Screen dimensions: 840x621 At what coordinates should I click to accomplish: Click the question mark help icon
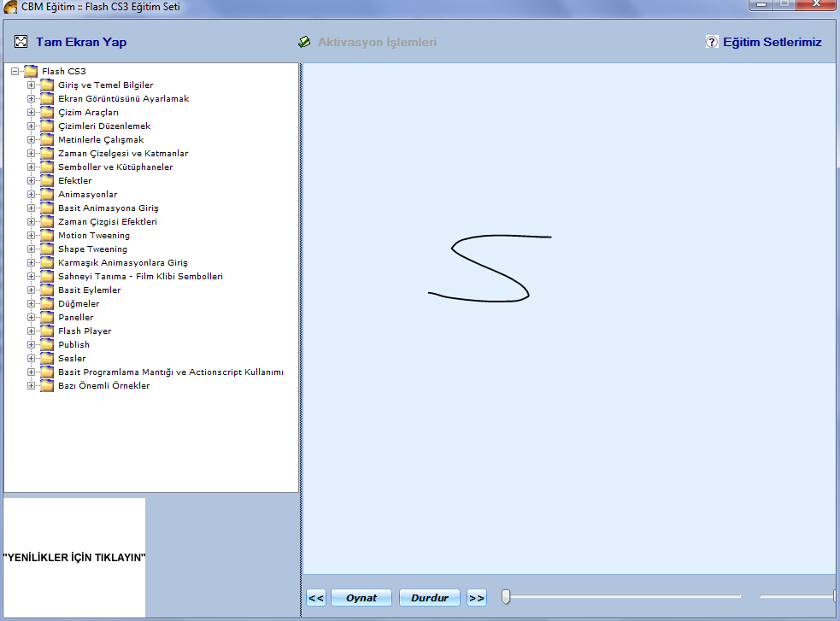tap(712, 42)
